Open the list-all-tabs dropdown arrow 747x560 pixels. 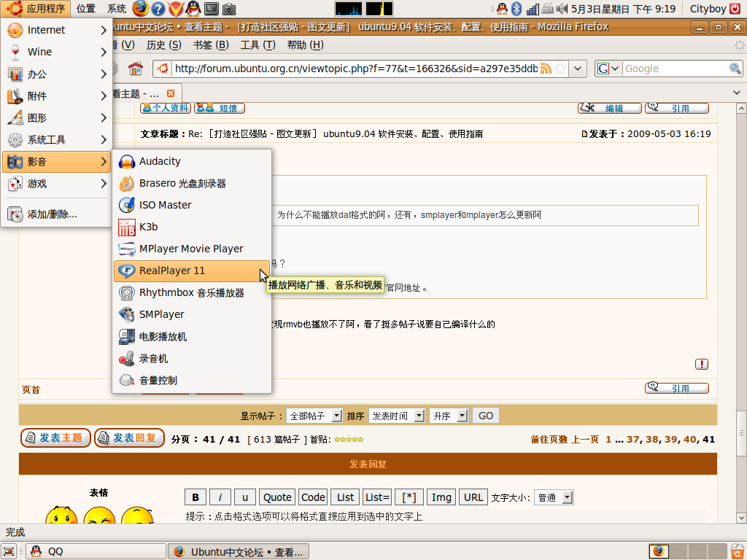(737, 93)
